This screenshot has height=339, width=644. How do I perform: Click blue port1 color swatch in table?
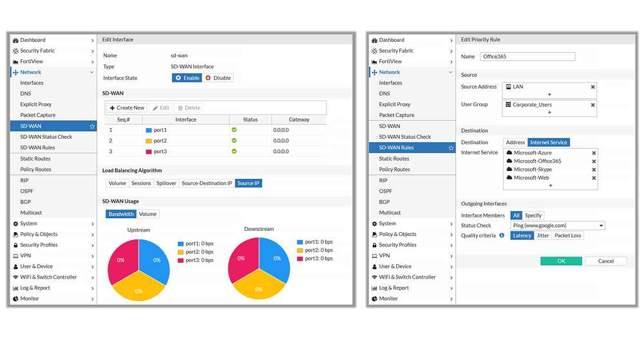coord(149,130)
